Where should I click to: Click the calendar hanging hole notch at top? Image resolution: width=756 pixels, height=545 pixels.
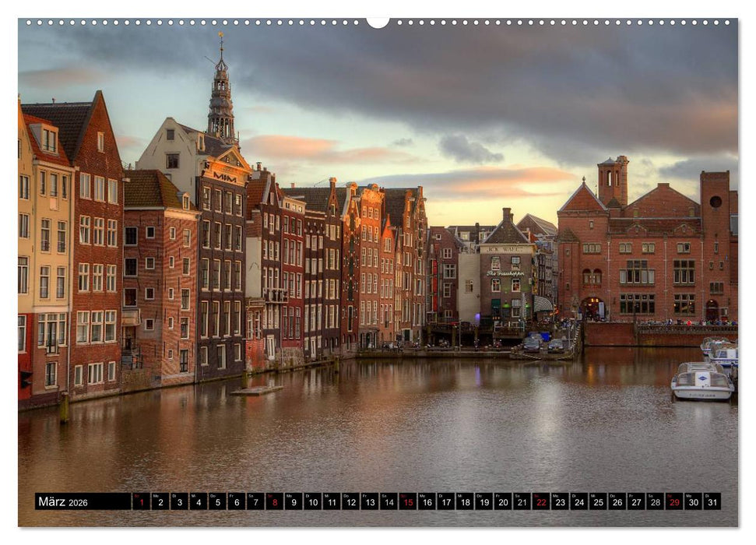pos(378,22)
